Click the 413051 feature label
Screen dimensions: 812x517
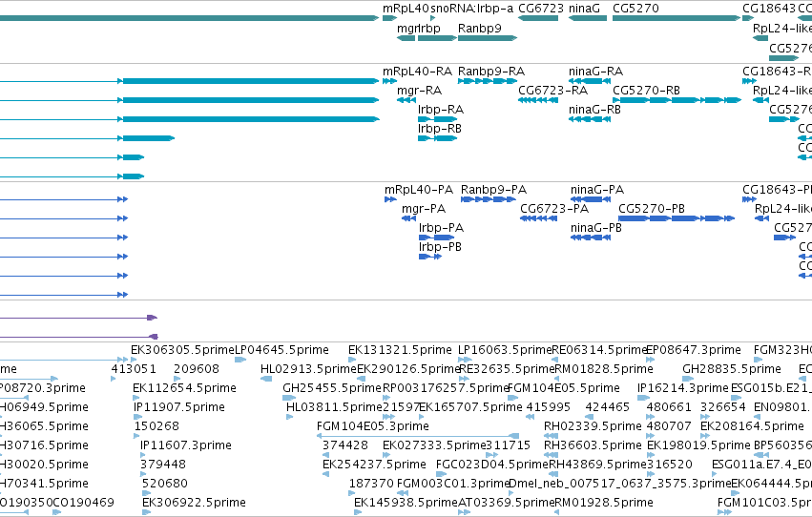pyautogui.click(x=134, y=369)
